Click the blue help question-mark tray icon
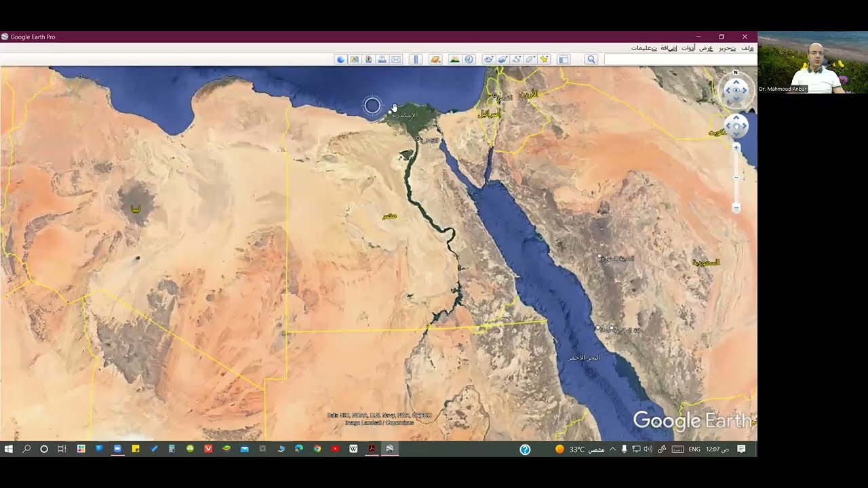 525,449
